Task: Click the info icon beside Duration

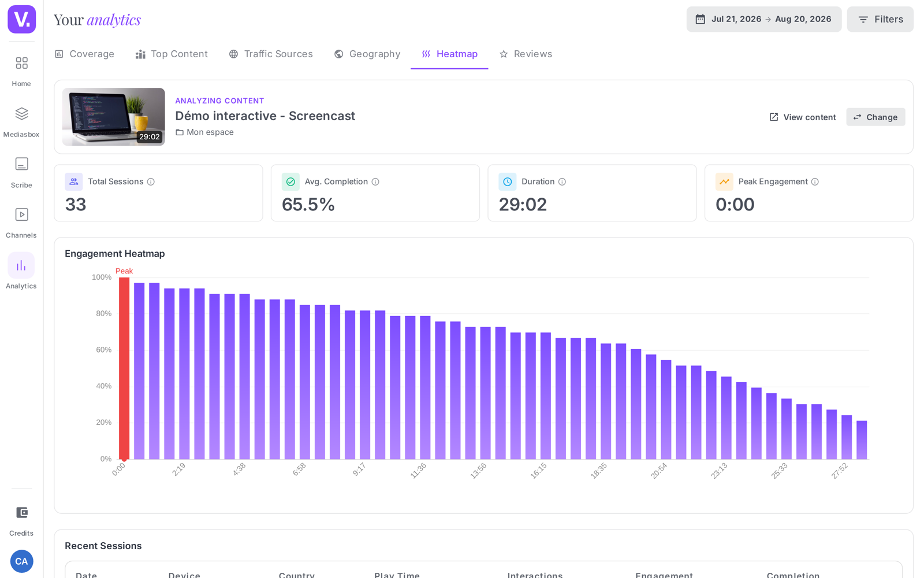Action: click(562, 181)
